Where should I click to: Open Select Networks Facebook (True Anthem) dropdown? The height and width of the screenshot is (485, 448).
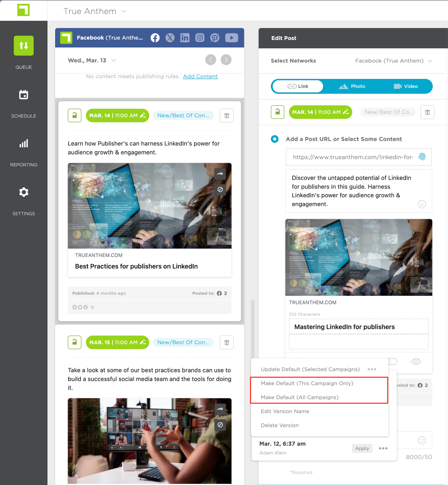coord(394,61)
